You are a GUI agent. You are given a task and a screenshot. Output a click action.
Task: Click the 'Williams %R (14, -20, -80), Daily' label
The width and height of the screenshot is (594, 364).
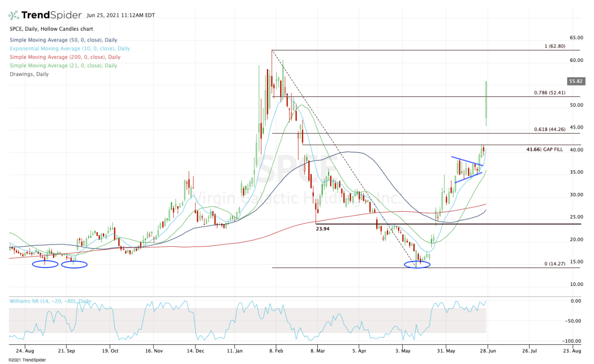(x=50, y=301)
